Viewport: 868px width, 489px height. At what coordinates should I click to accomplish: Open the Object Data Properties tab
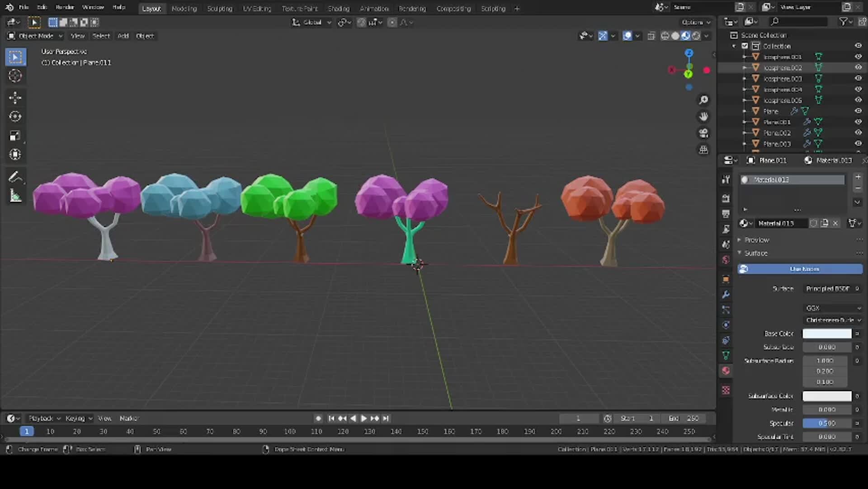[x=726, y=356]
